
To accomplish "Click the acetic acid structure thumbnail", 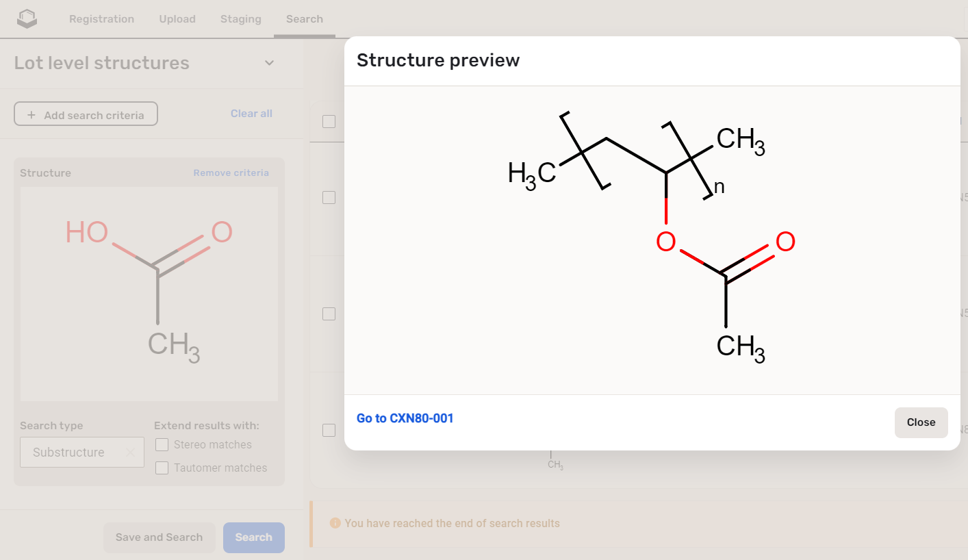I will coord(149,293).
